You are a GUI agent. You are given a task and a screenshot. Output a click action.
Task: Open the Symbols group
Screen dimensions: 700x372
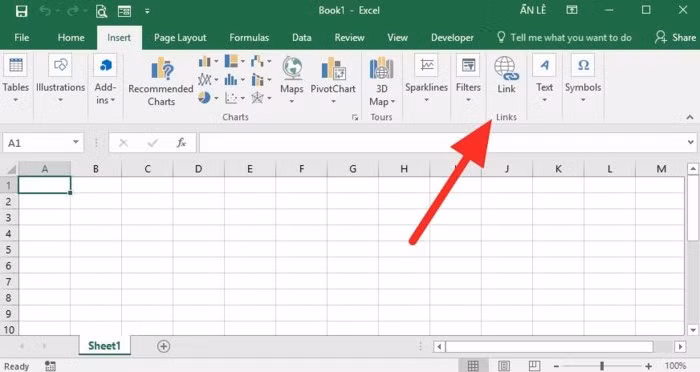point(583,79)
